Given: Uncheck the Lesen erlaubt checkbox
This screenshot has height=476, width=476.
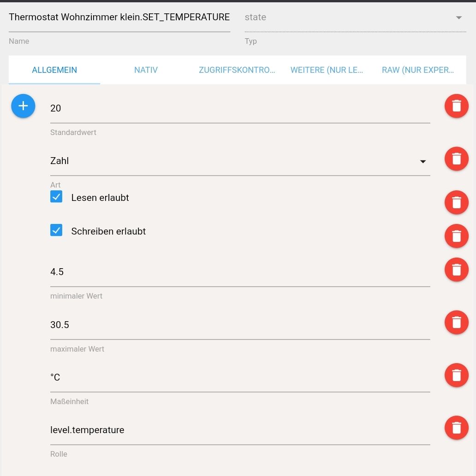Looking at the screenshot, I should (x=56, y=197).
